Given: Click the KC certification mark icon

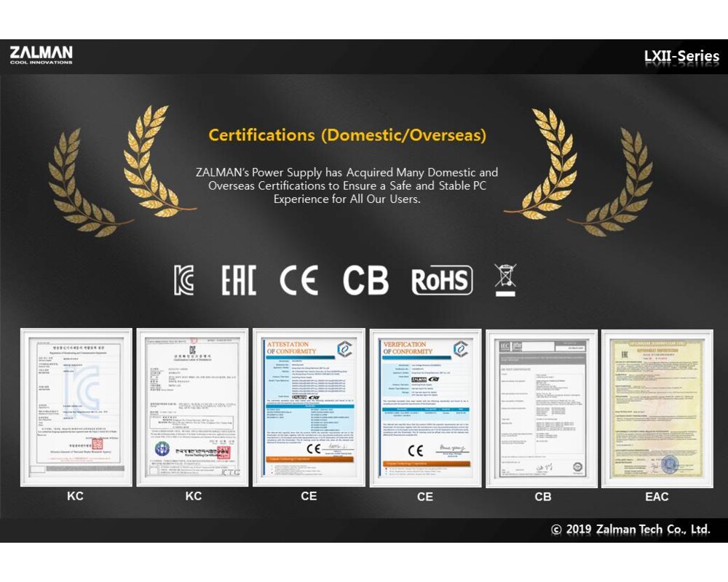Looking at the screenshot, I should pyautogui.click(x=184, y=280).
